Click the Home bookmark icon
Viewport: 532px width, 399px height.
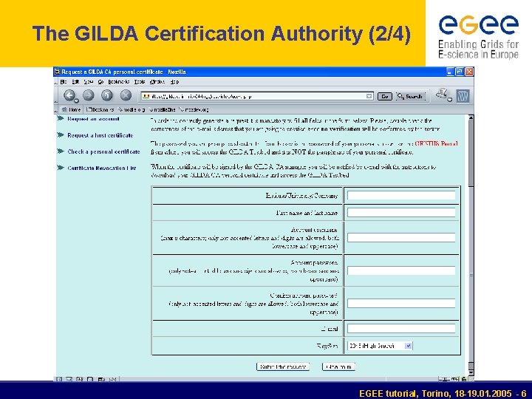[71, 109]
